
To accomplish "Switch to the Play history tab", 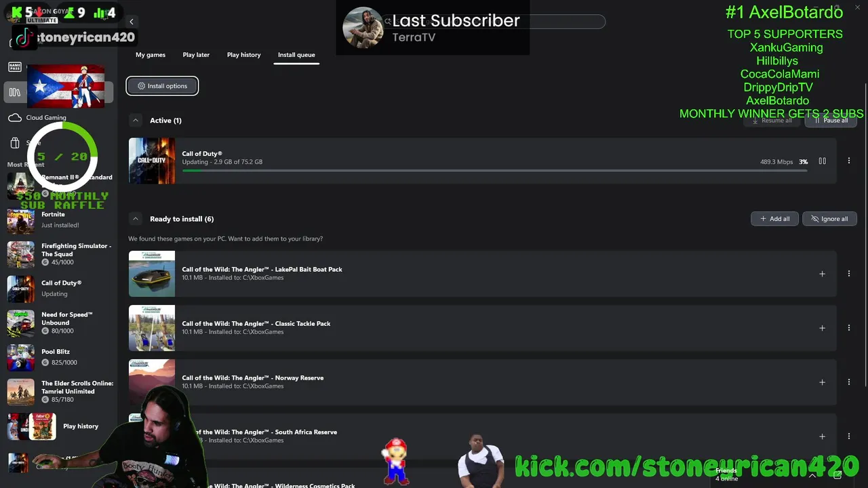I will point(243,55).
